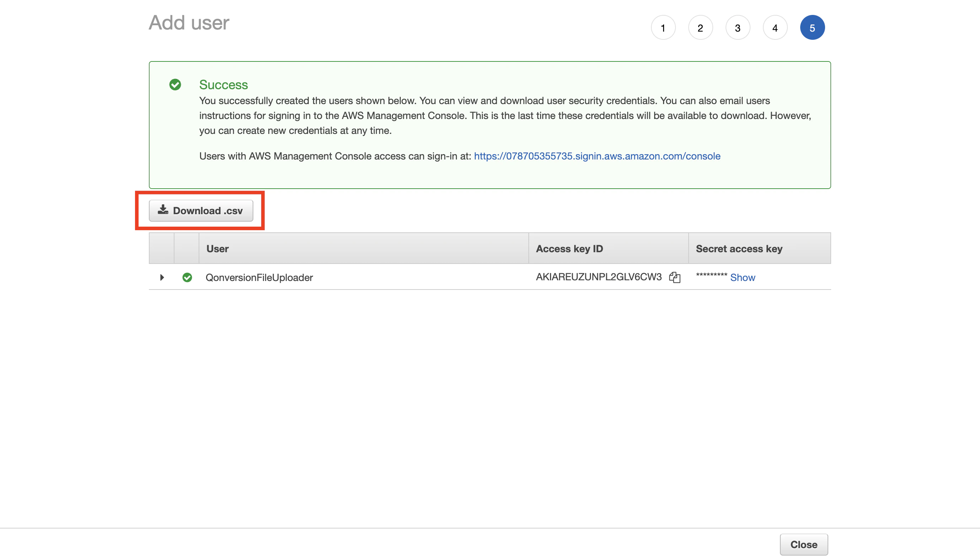
Task: Show the secret access key
Action: coord(742,277)
